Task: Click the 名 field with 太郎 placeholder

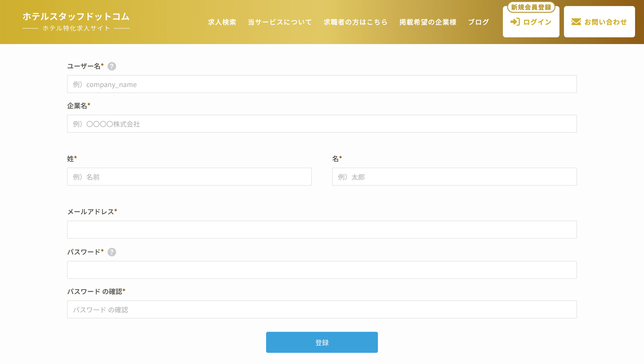Action: 454,177
